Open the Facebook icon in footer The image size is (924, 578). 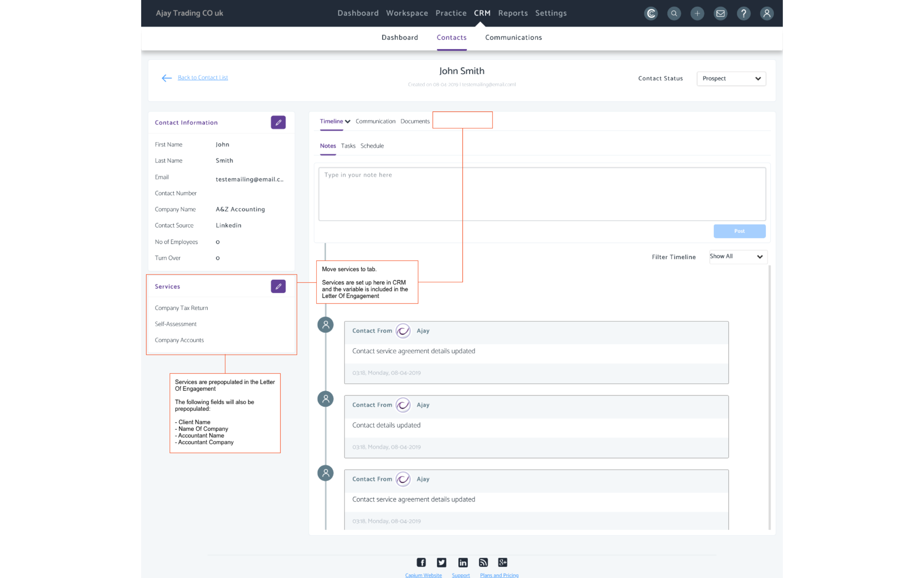click(x=421, y=562)
